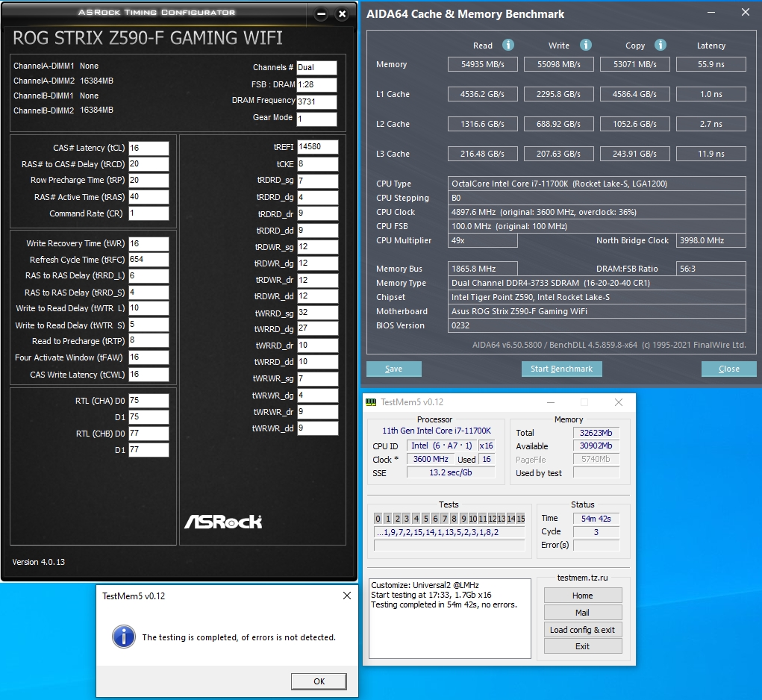Click the blue info icon in TestMem5 dialog

tap(124, 637)
